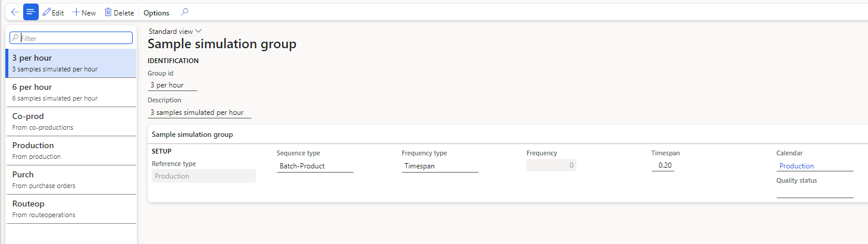Image resolution: width=868 pixels, height=244 pixels.
Task: Open the Frequency type dropdown
Action: 440,166
